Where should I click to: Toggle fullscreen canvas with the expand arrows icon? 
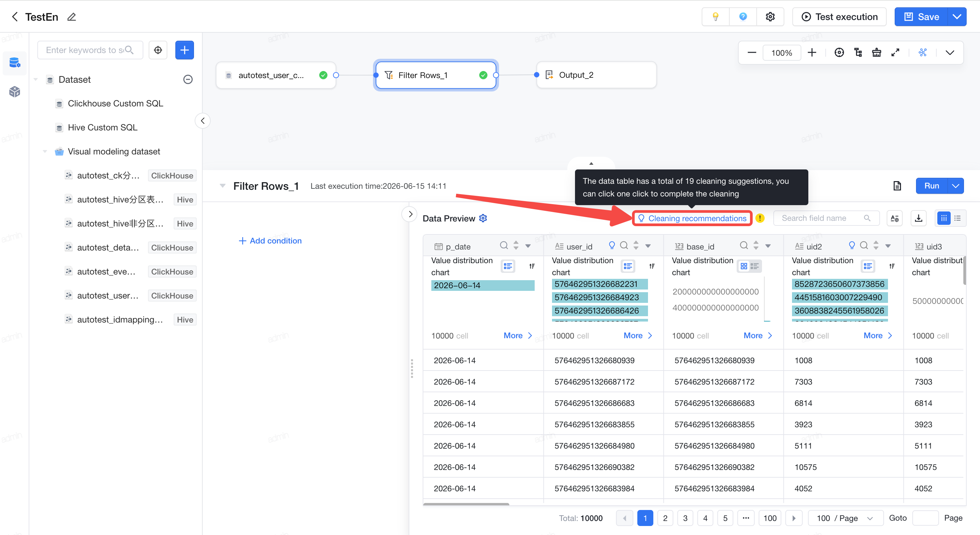click(895, 53)
